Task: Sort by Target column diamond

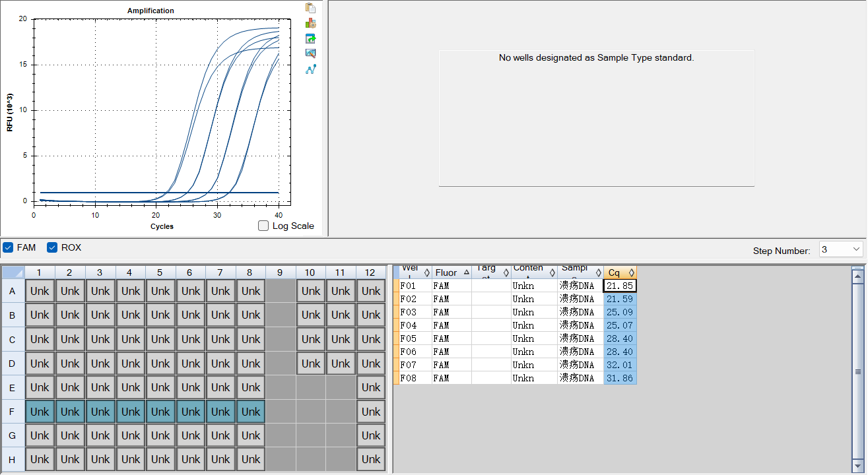Action: tap(506, 272)
